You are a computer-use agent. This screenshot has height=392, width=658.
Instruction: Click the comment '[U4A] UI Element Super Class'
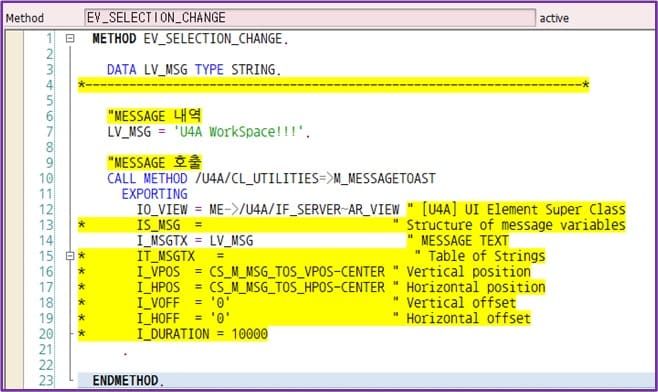point(523,209)
